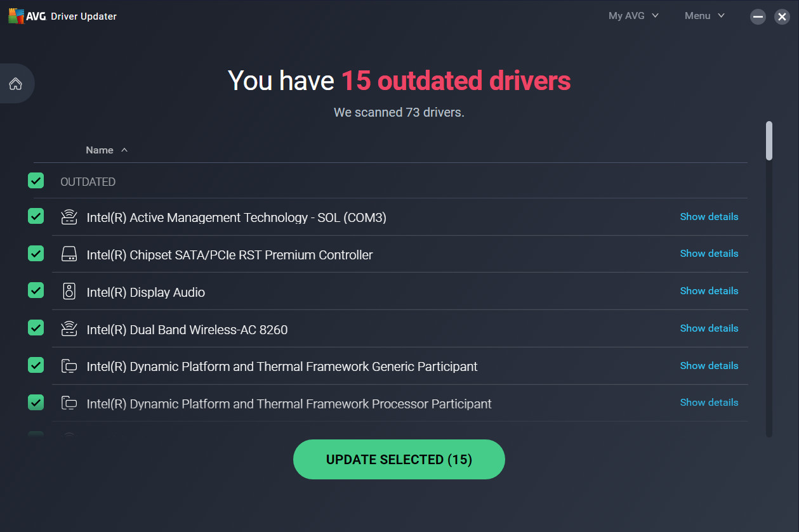Uncheck Thermal Framework Generic Participant driver
Viewport: 799px width, 532px height.
(36, 365)
